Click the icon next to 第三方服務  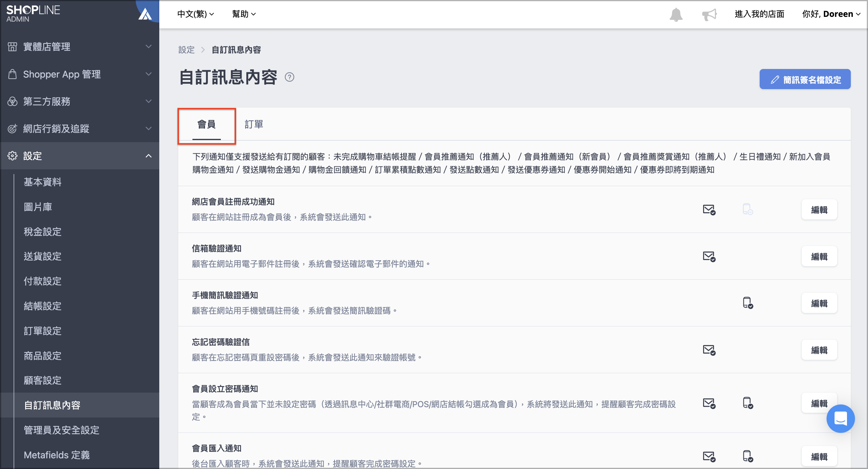(12, 101)
